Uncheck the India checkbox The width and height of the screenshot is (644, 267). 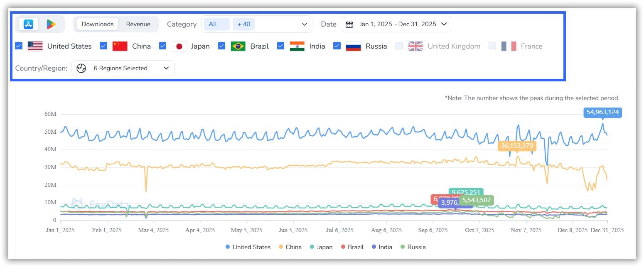tap(281, 46)
